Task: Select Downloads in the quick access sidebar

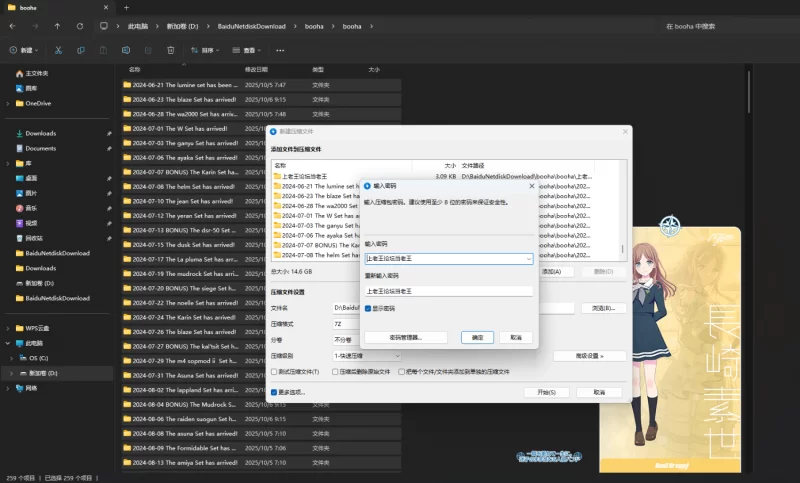Action: pyautogui.click(x=40, y=133)
